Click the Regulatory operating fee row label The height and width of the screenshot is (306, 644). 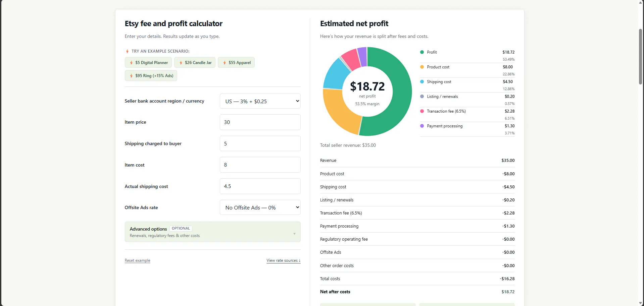pyautogui.click(x=344, y=239)
